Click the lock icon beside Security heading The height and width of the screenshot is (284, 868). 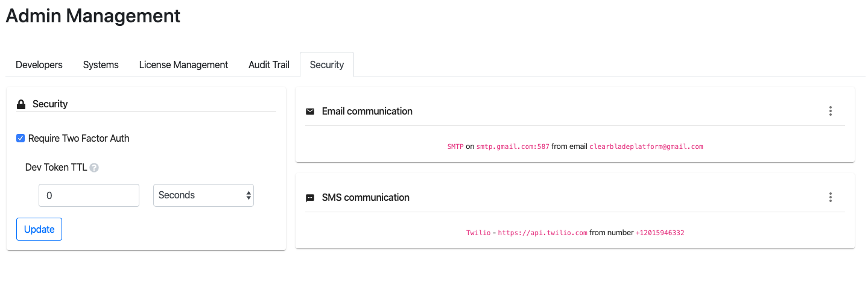pos(21,104)
